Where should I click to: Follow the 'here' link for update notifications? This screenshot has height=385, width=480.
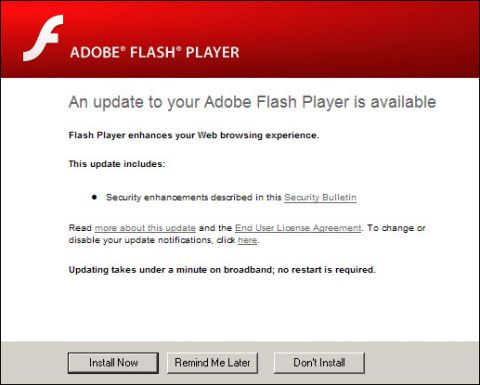[247, 240]
